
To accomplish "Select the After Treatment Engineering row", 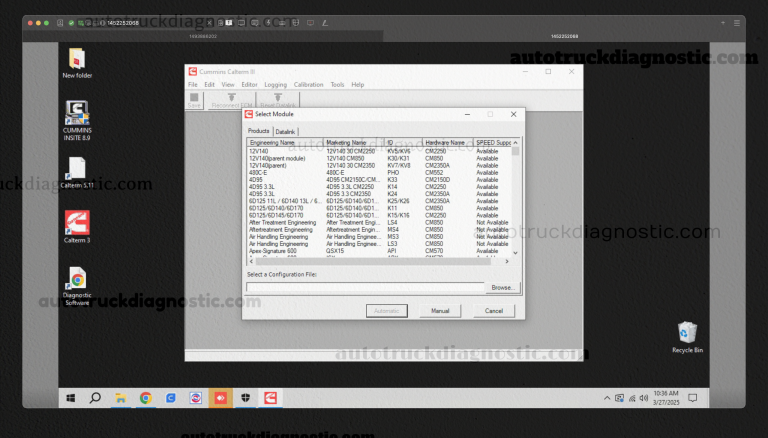I will coord(380,222).
